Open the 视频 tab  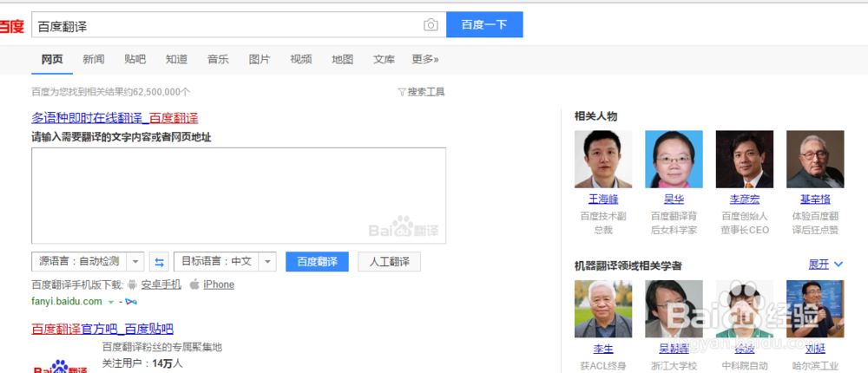point(301,60)
